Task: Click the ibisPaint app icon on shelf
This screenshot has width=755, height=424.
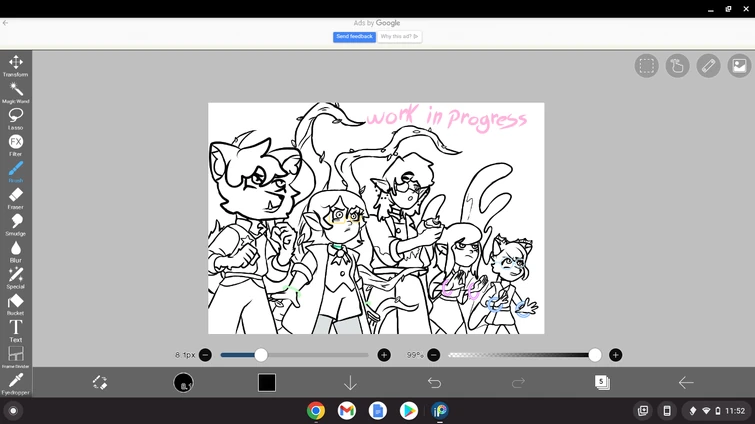Action: pyautogui.click(x=440, y=411)
